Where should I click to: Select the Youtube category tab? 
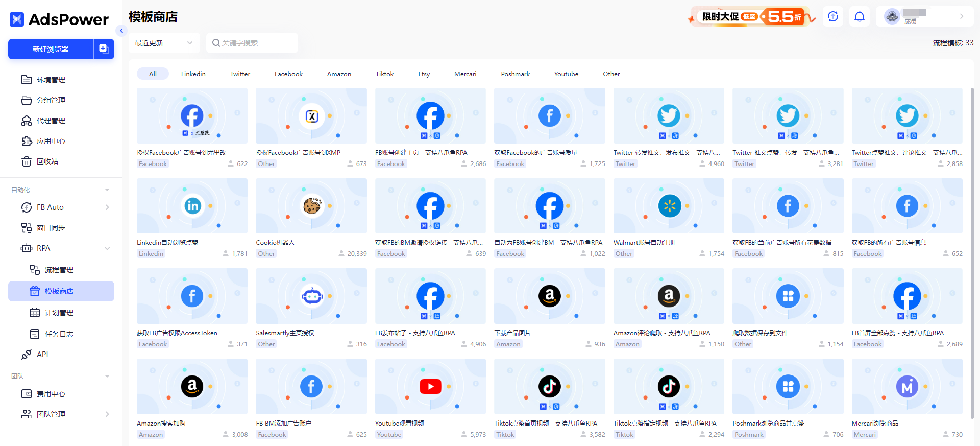[x=567, y=74]
